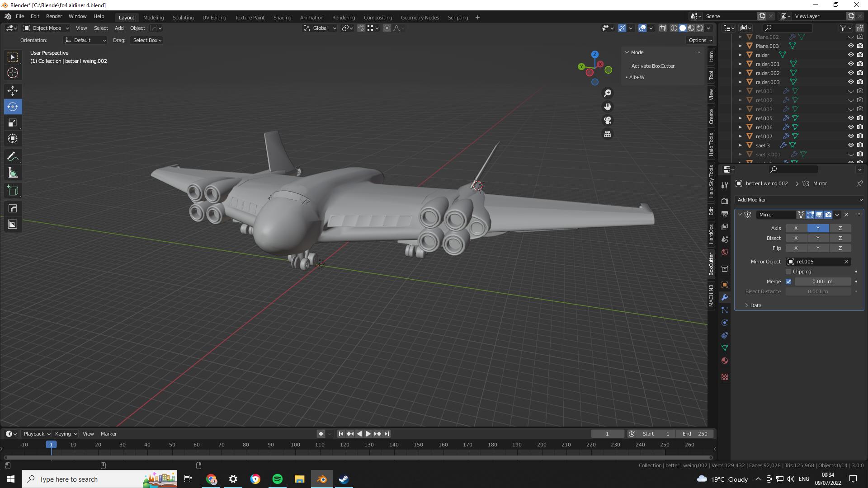Image resolution: width=868 pixels, height=488 pixels.
Task: Enable mirror Axis X
Action: 796,228
